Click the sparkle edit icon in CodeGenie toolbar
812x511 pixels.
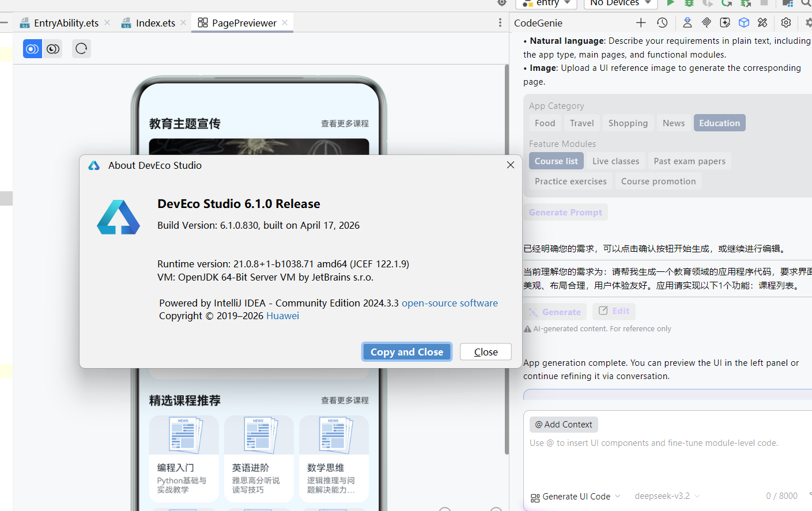pos(725,23)
